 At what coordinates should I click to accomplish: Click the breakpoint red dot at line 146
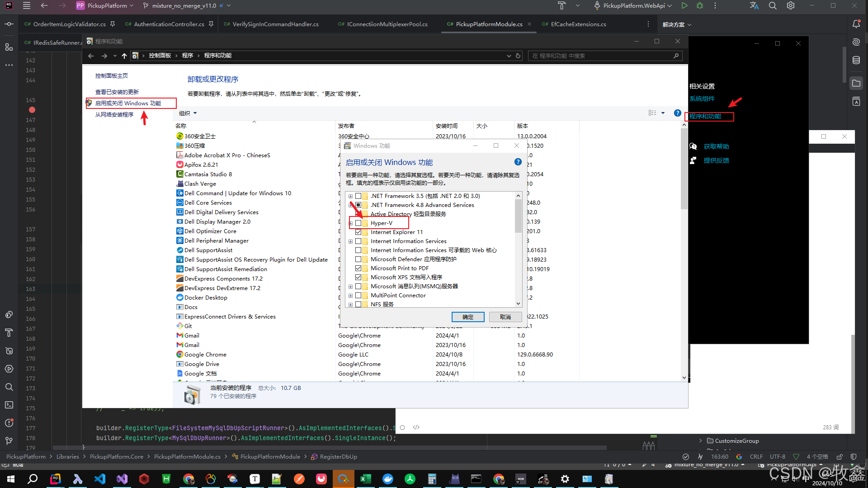[x=32, y=110]
